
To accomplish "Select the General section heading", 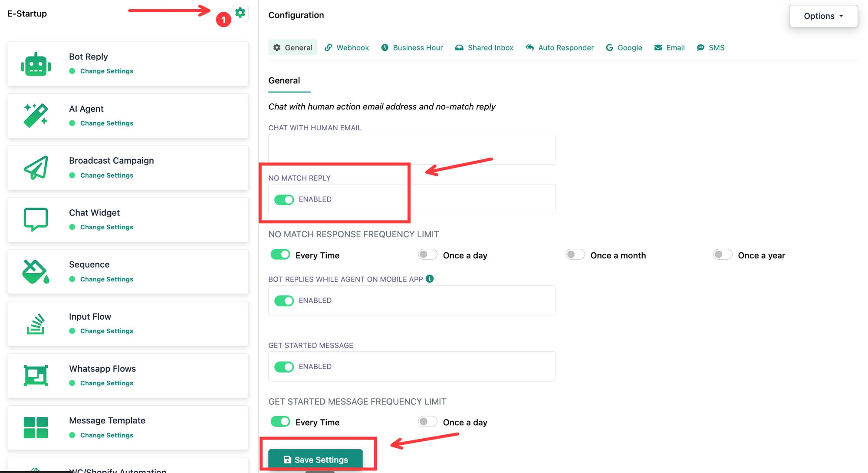I will coord(284,81).
